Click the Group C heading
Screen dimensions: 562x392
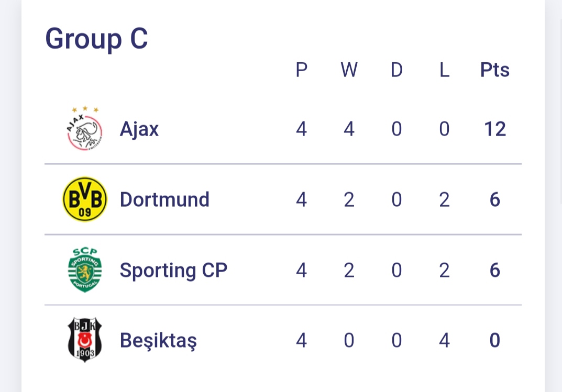coord(96,39)
